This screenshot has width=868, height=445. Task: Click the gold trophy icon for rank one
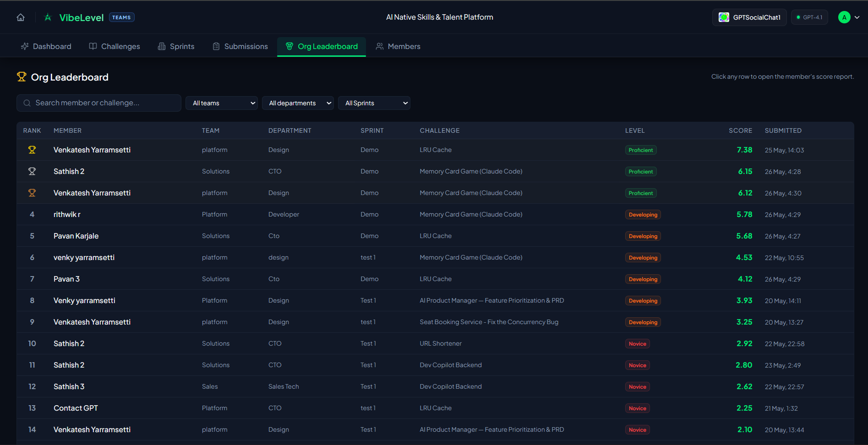point(32,150)
